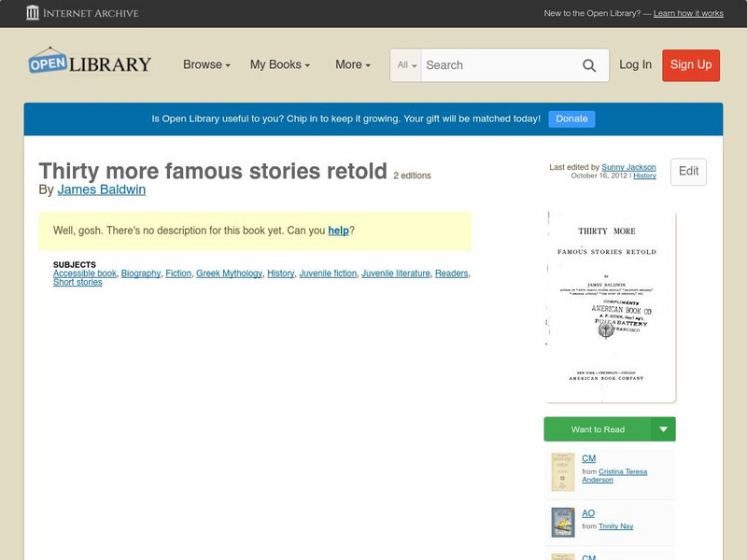Mark book as Want to Read
Viewport: 747px width, 560px height.
coord(598,429)
